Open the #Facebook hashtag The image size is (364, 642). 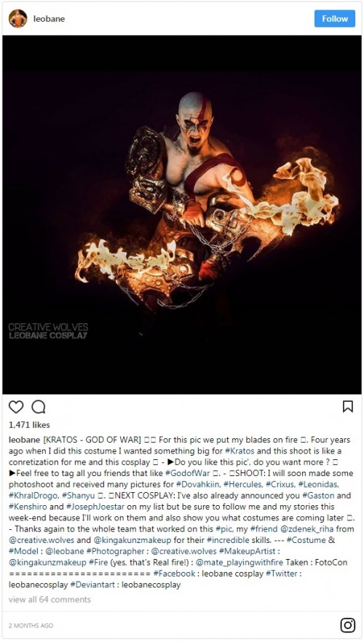[x=175, y=574]
